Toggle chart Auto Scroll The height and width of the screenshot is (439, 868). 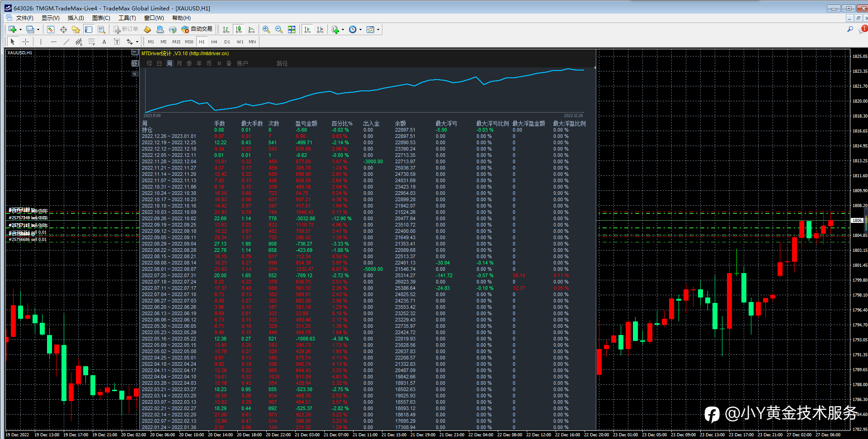(307, 29)
